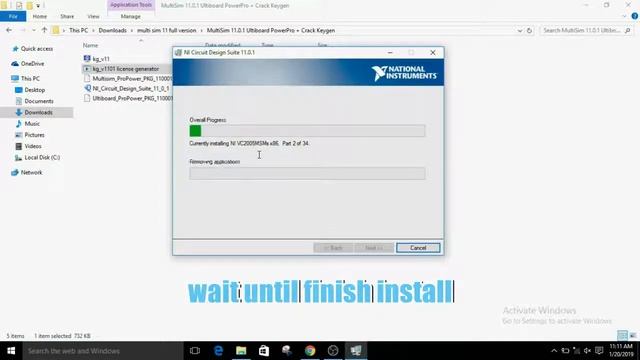Viewport: 640px width, 360px height.
Task: Open OneDrive in the navigation pane
Action: pyautogui.click(x=32, y=64)
